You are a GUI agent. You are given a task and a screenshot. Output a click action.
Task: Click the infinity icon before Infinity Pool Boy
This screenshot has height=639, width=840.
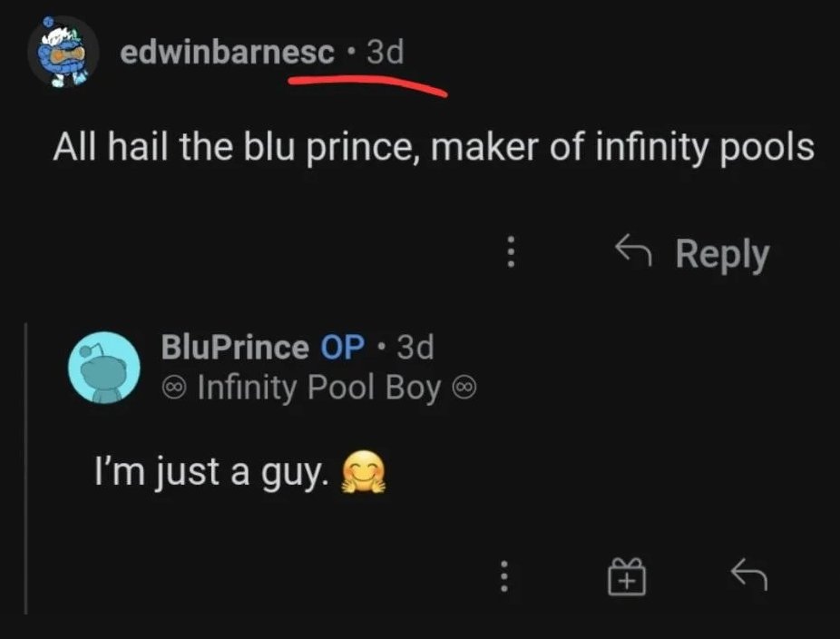(x=173, y=388)
